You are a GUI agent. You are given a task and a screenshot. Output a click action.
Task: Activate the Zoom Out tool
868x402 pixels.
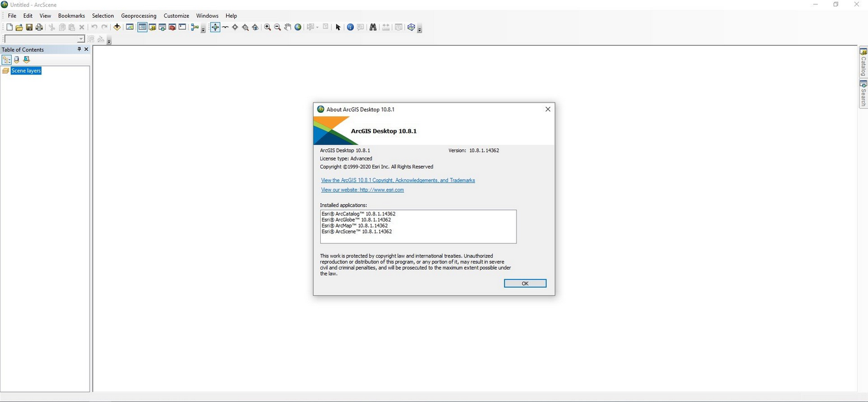click(278, 27)
